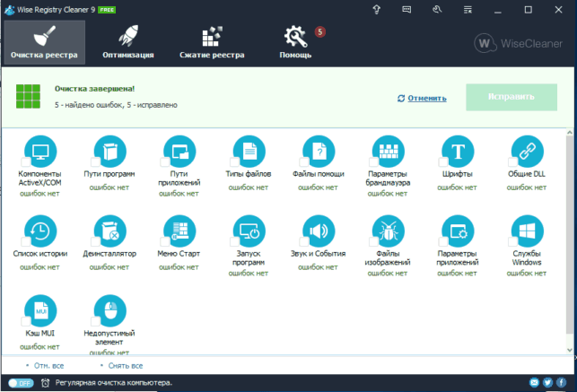Open the Помощь tab with badge
577x392 pixels.
click(296, 42)
